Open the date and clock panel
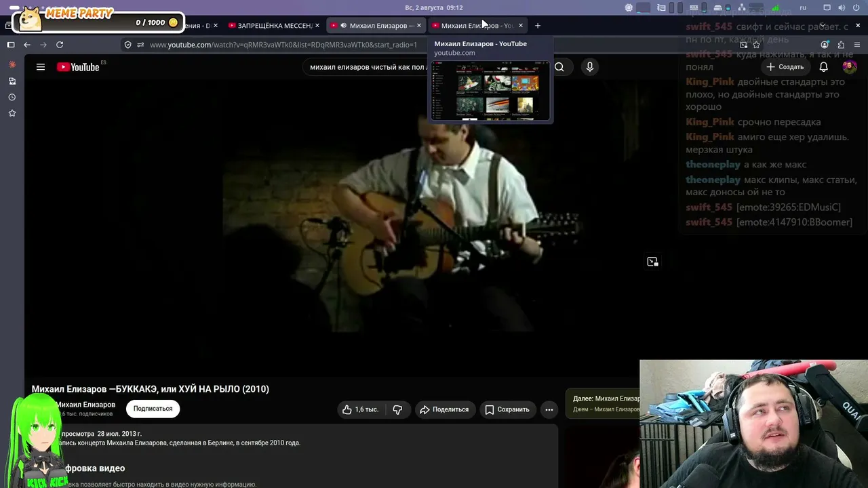868x488 pixels. pyautogui.click(x=434, y=7)
